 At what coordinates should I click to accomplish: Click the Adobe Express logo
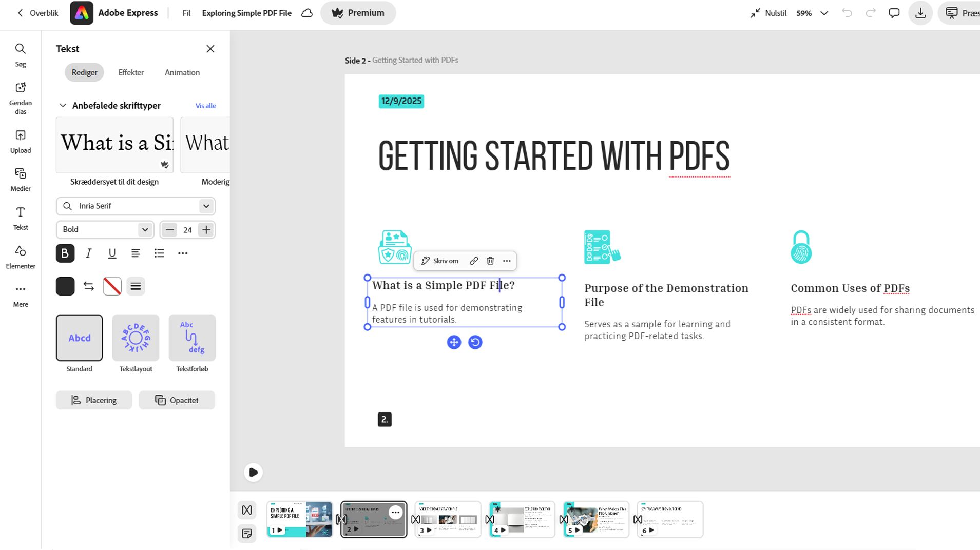click(x=82, y=13)
